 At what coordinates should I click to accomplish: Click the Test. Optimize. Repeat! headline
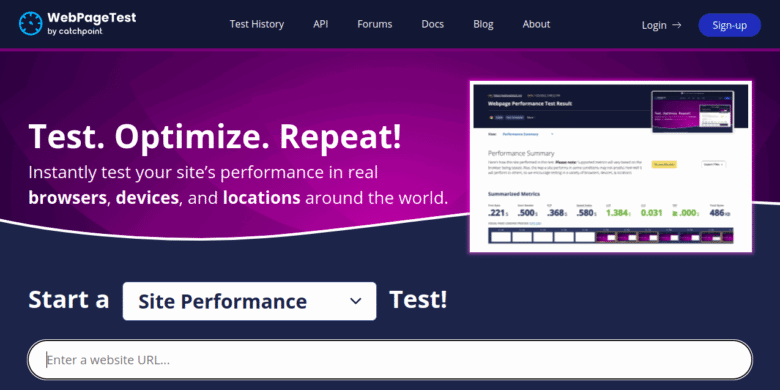point(215,136)
